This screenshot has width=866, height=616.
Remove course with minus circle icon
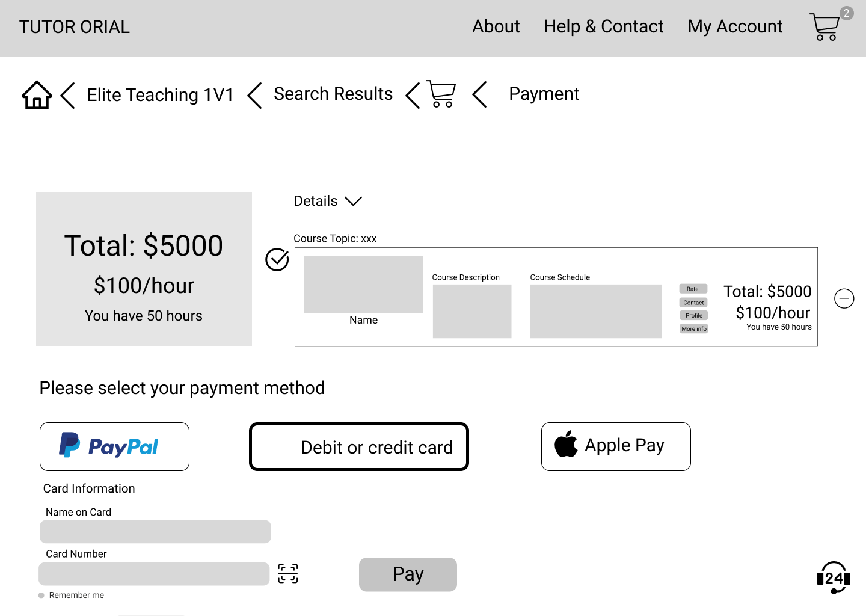click(x=844, y=298)
